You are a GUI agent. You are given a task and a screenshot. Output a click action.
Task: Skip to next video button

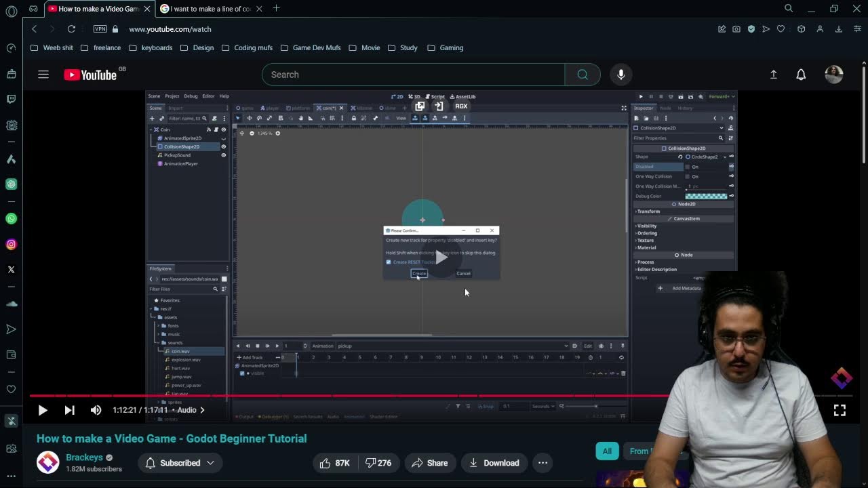(x=69, y=410)
